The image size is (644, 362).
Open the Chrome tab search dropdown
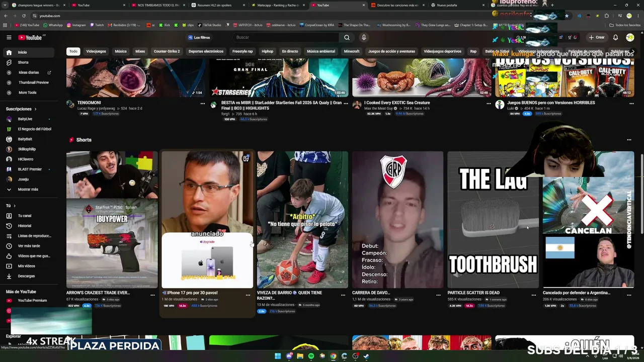click(x=5, y=5)
